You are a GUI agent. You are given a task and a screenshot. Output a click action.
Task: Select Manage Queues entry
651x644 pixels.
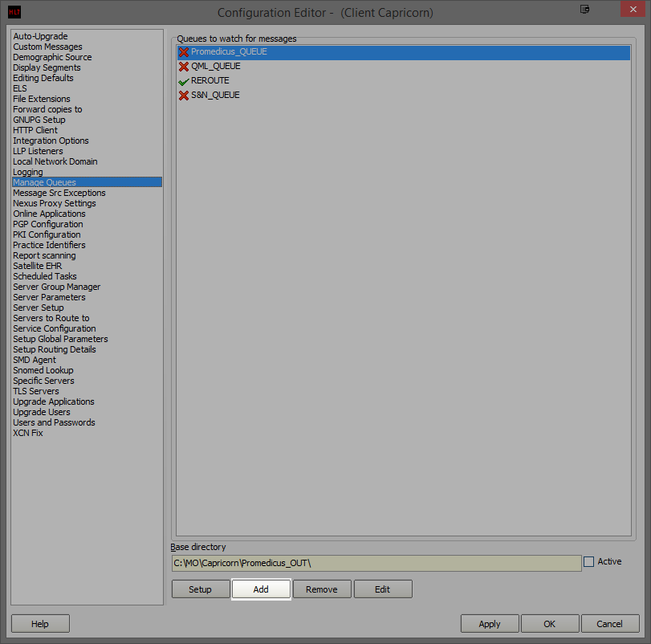coord(87,182)
